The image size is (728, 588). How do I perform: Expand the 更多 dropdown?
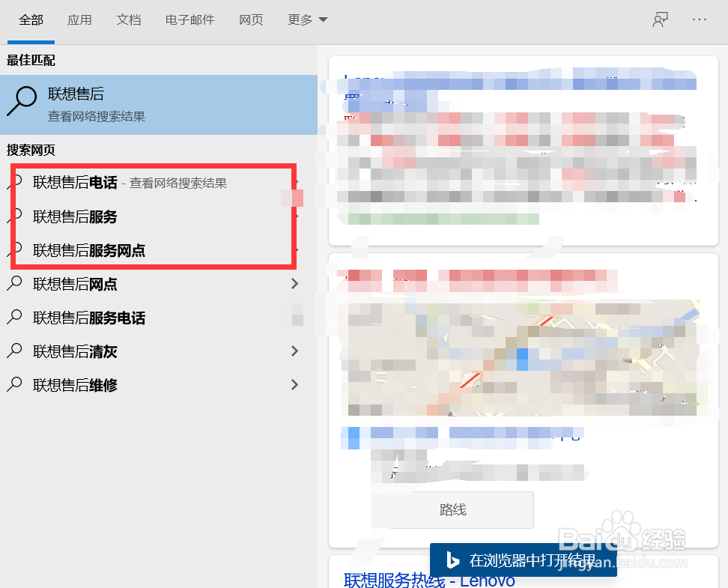click(308, 20)
